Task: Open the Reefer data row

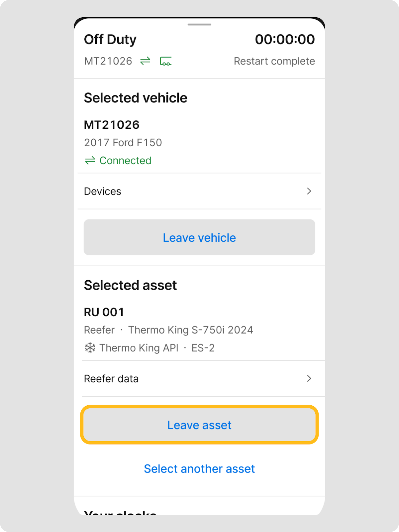Action: 111,379
